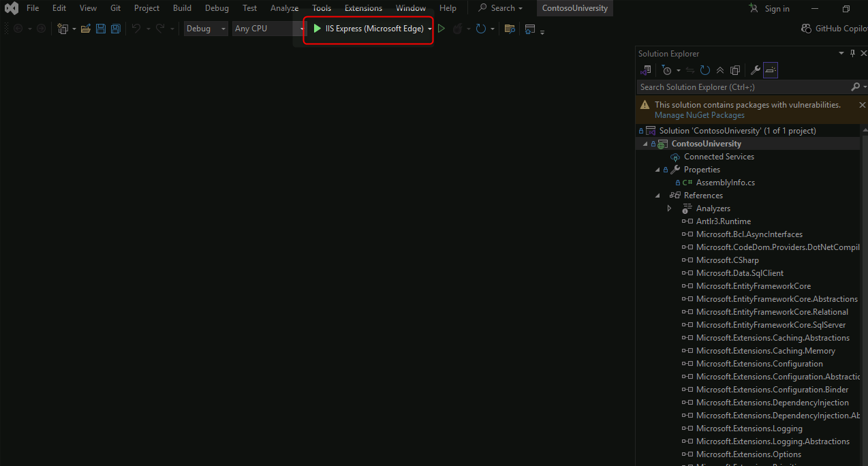Click Pending Changes Filter clock icon

pos(667,70)
